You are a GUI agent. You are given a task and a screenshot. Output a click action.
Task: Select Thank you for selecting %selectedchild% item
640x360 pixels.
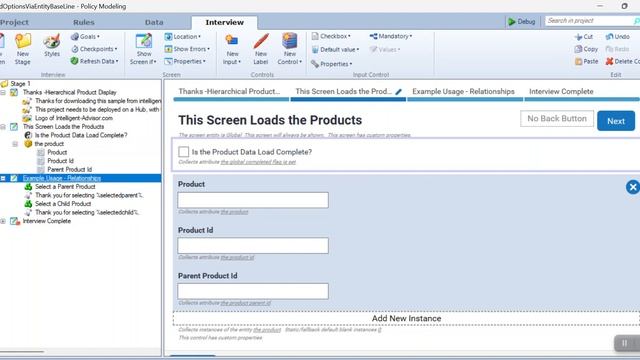87,212
